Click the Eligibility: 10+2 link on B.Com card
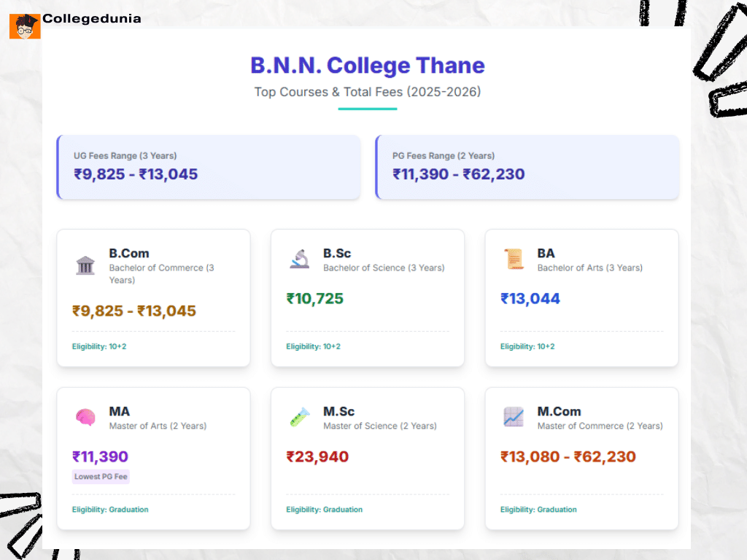Screen dimensions: 747x560 point(98,346)
